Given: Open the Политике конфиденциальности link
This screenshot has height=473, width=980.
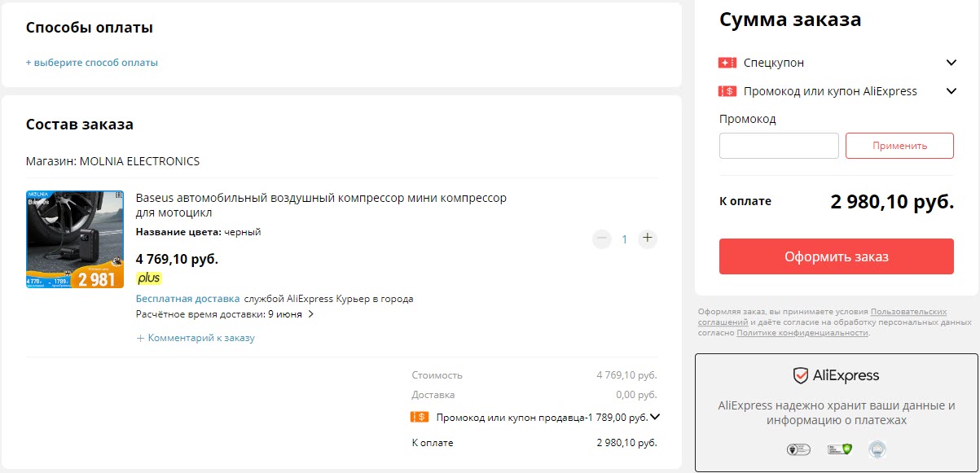Looking at the screenshot, I should coord(802,333).
